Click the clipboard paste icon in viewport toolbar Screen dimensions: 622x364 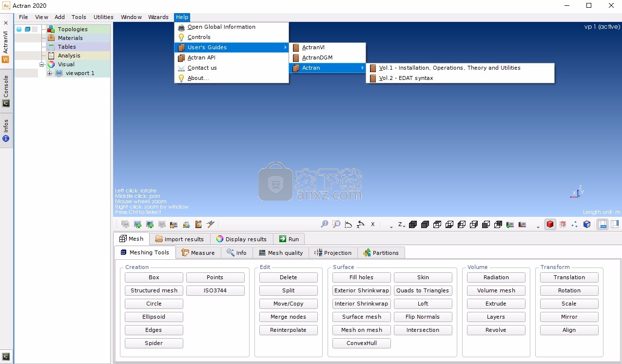[198, 224]
